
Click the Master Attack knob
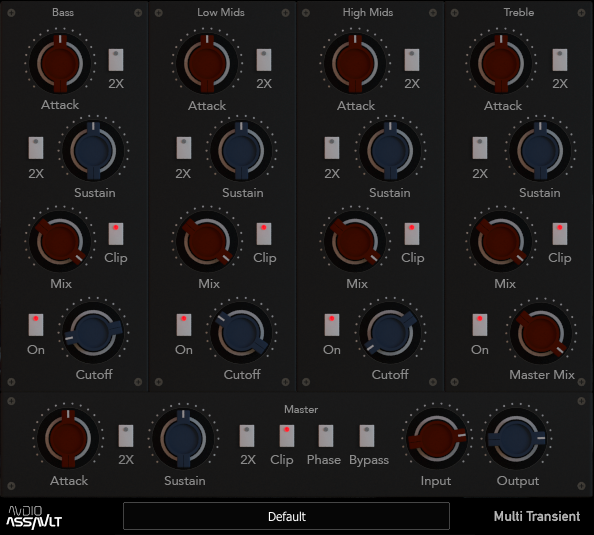(x=68, y=438)
